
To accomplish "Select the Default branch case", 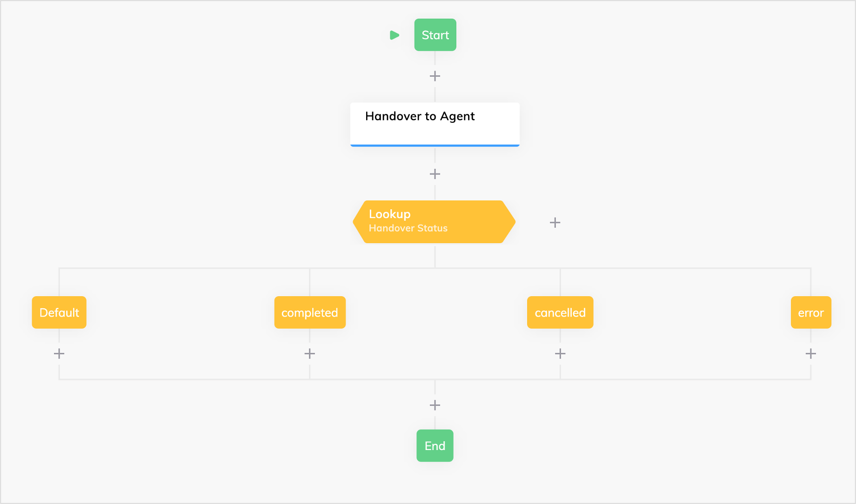I will coord(59,312).
